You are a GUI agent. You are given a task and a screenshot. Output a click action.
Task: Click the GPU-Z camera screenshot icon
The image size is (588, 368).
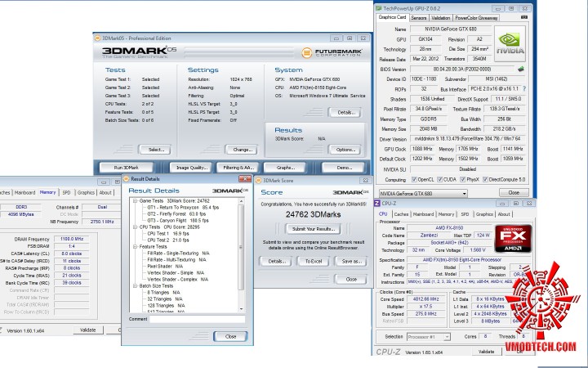524,17
